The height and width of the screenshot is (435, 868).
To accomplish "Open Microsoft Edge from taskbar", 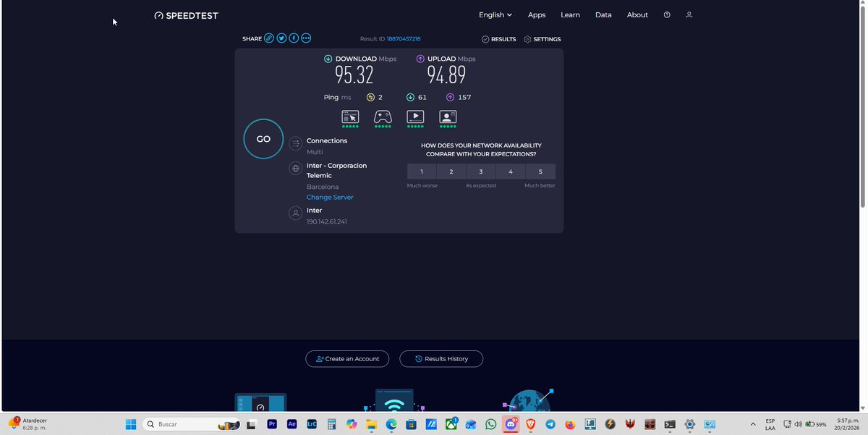I will [x=391, y=424].
